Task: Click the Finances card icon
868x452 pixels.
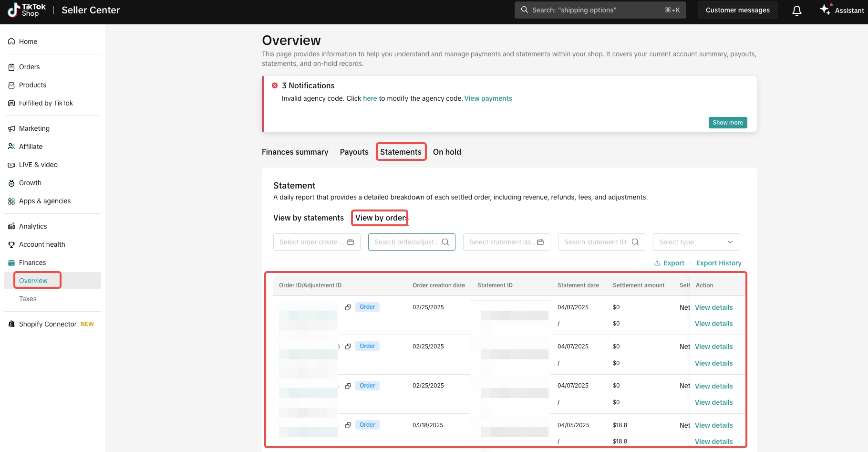Action: click(11, 263)
